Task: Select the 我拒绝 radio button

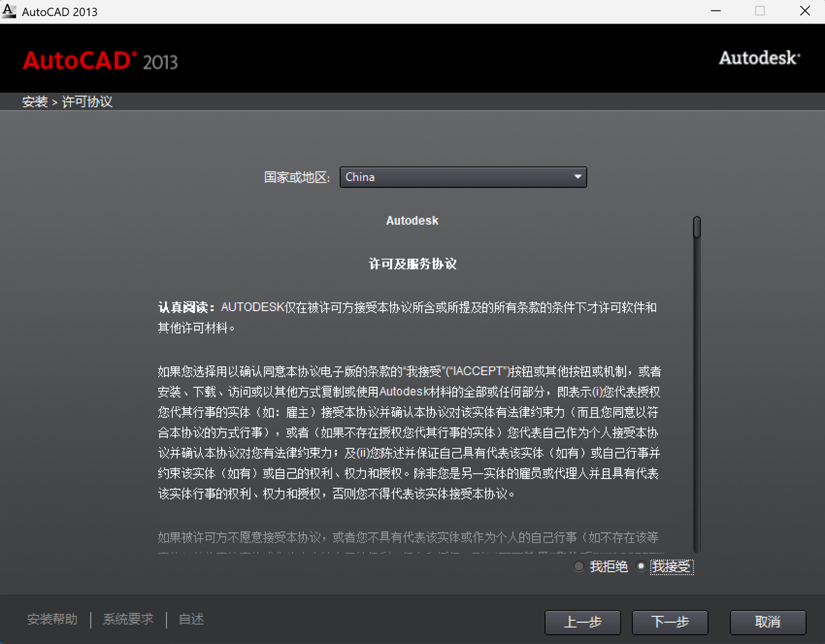Action: (579, 566)
